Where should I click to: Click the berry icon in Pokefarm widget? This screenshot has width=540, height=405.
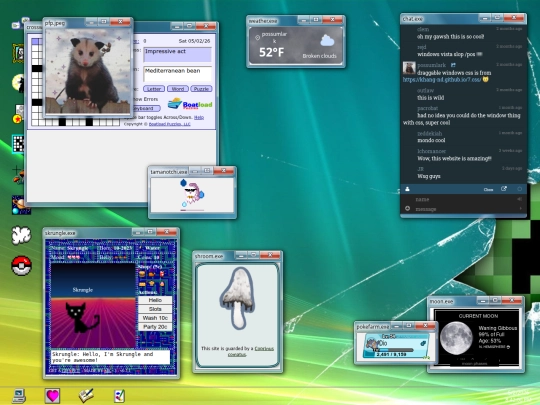[423, 343]
